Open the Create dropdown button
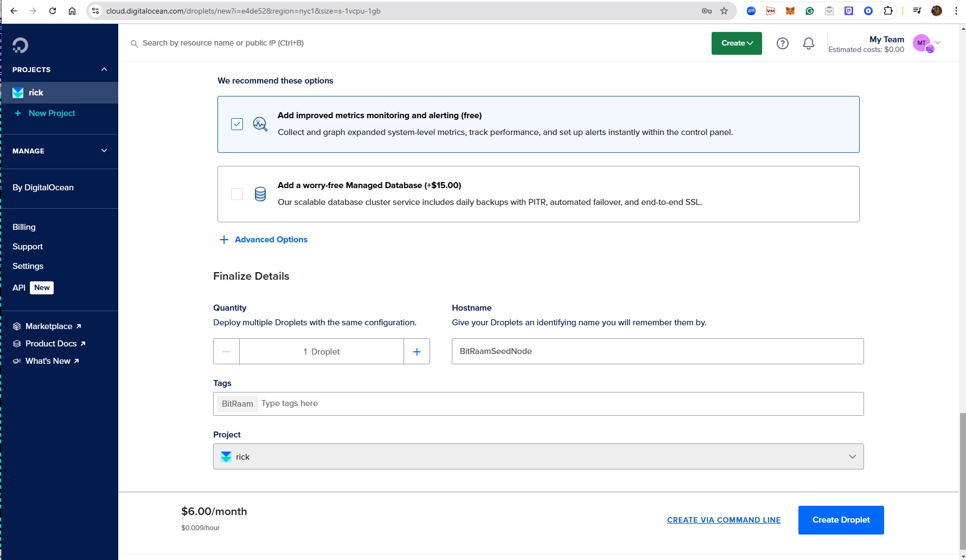This screenshot has height=560, width=966. tap(737, 43)
